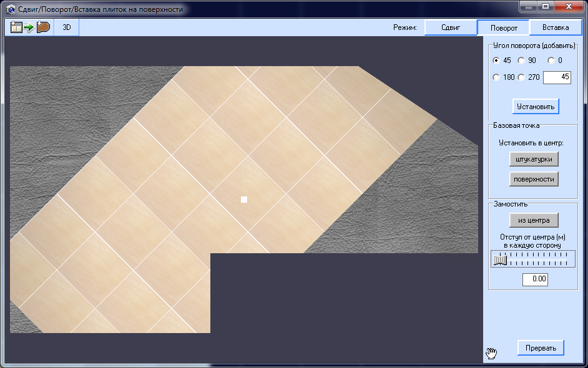Click the из центра tiling button
Screen dimensions: 588x368
pyautogui.click(x=534, y=220)
